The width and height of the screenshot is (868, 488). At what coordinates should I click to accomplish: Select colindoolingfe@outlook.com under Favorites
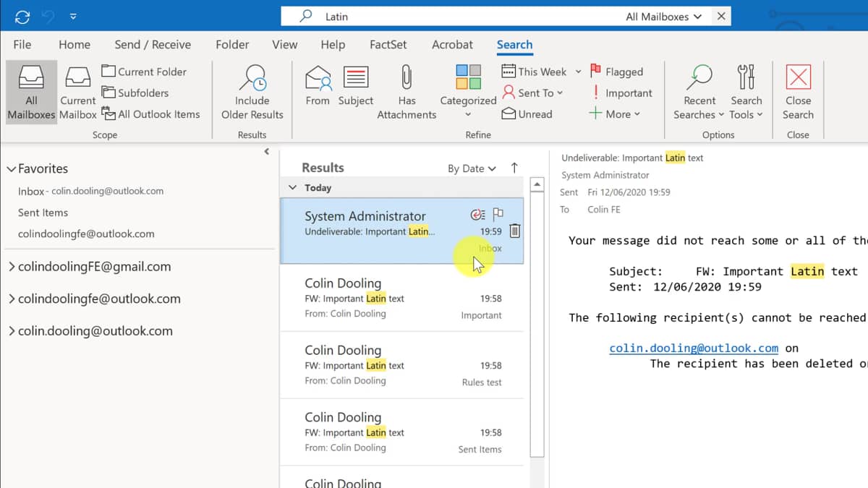(86, 234)
